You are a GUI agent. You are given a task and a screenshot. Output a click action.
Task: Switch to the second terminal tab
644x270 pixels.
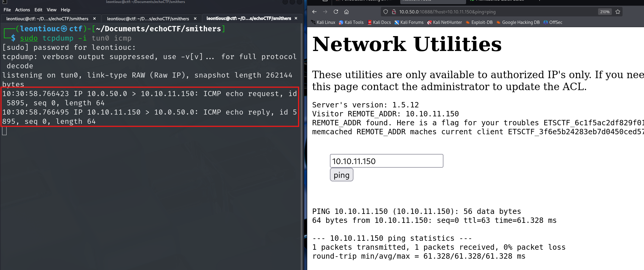148,18
